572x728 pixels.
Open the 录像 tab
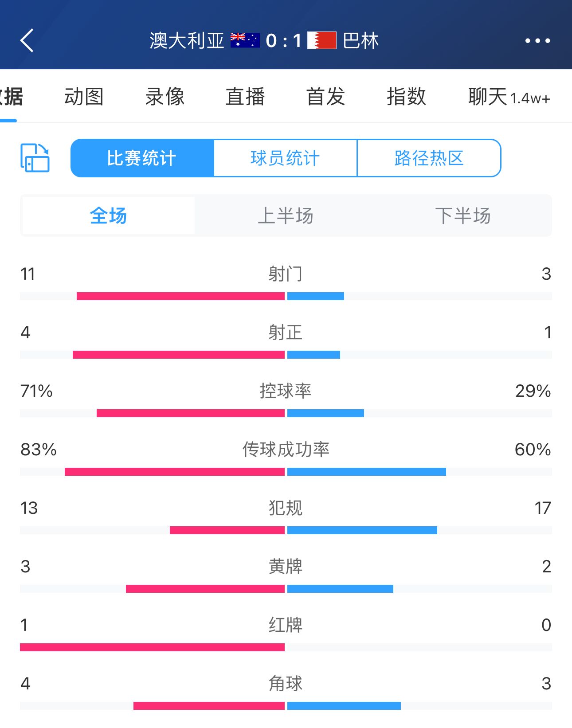pos(165,97)
